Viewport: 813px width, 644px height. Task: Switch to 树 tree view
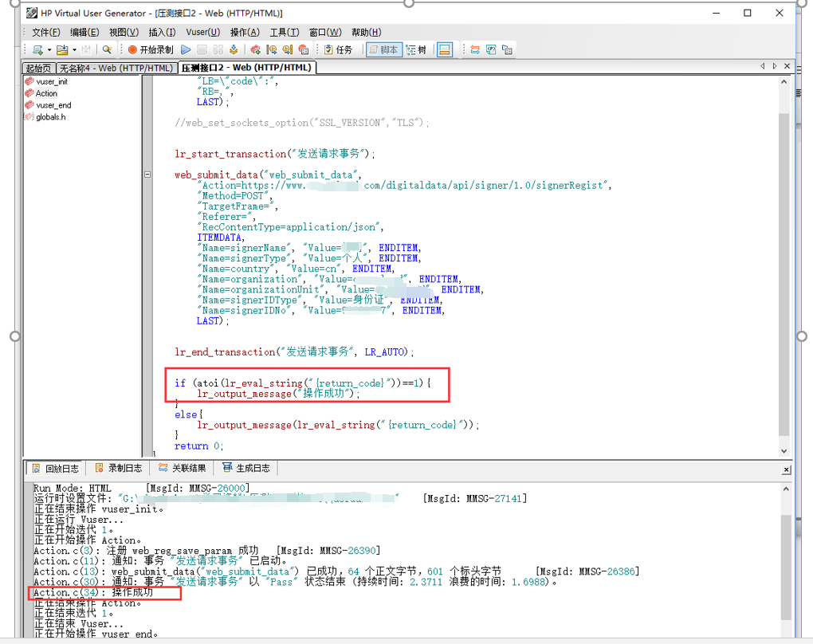416,49
